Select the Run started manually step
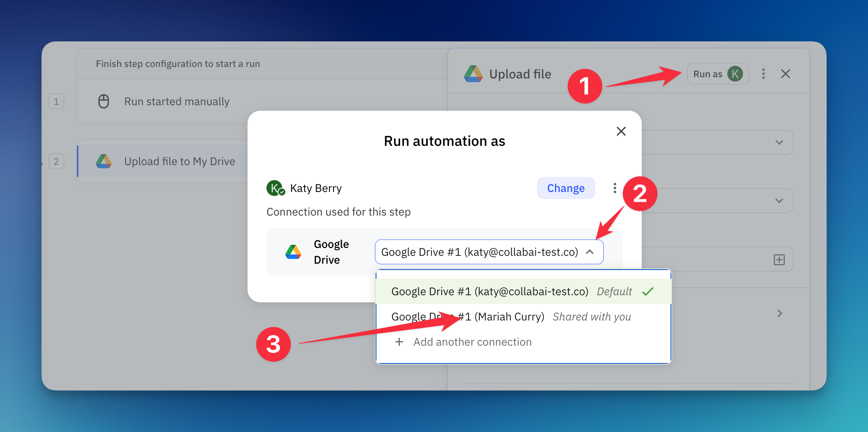The width and height of the screenshot is (868, 432). click(177, 101)
